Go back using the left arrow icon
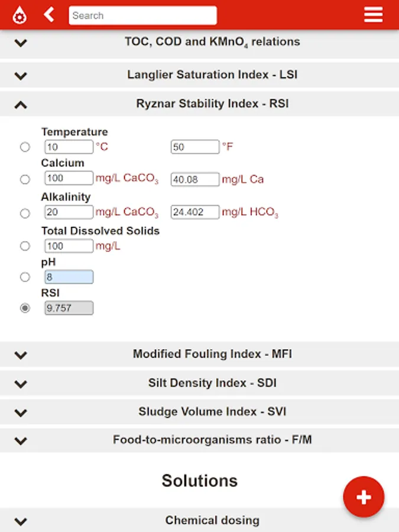The image size is (399, 532). pyautogui.click(x=49, y=15)
